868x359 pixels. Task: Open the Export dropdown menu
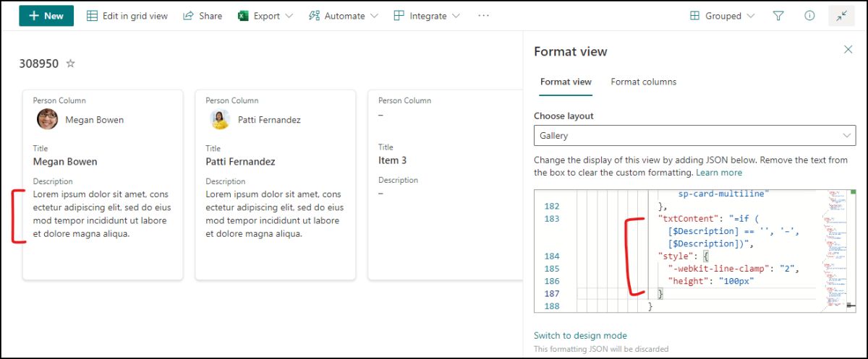pos(265,16)
